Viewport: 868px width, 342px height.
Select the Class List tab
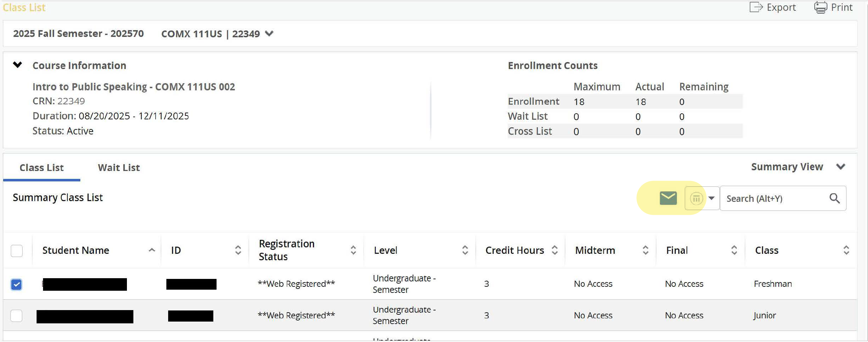42,168
